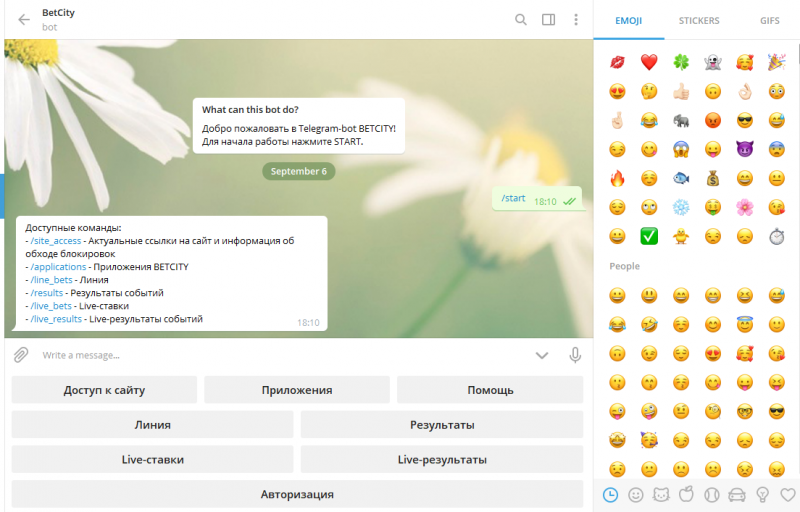
Task: Insert the angry red face emoji
Action: pos(713,120)
